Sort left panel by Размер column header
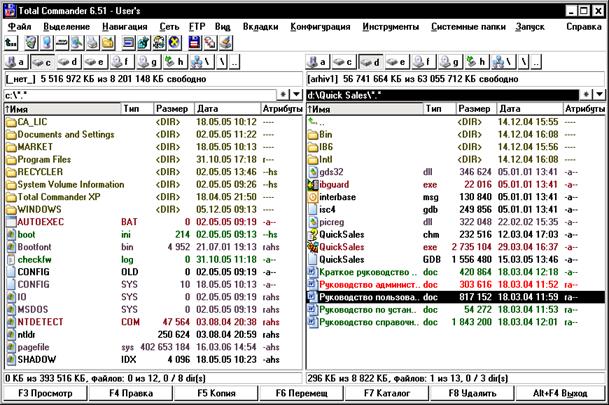 (x=174, y=109)
